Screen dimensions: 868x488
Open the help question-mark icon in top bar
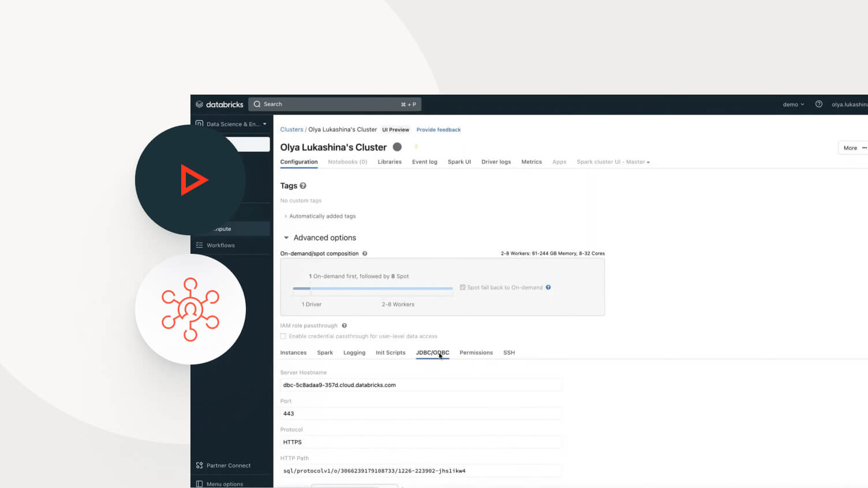click(818, 104)
